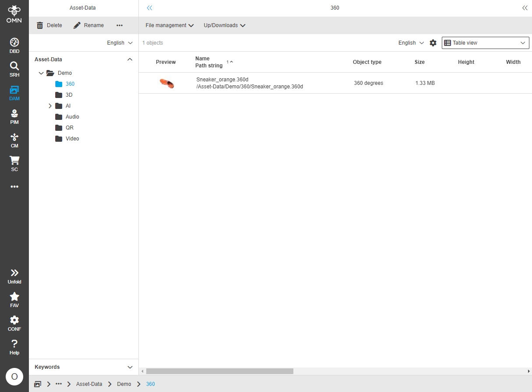Click the table settings gear icon
The image size is (532, 392).
click(x=433, y=43)
